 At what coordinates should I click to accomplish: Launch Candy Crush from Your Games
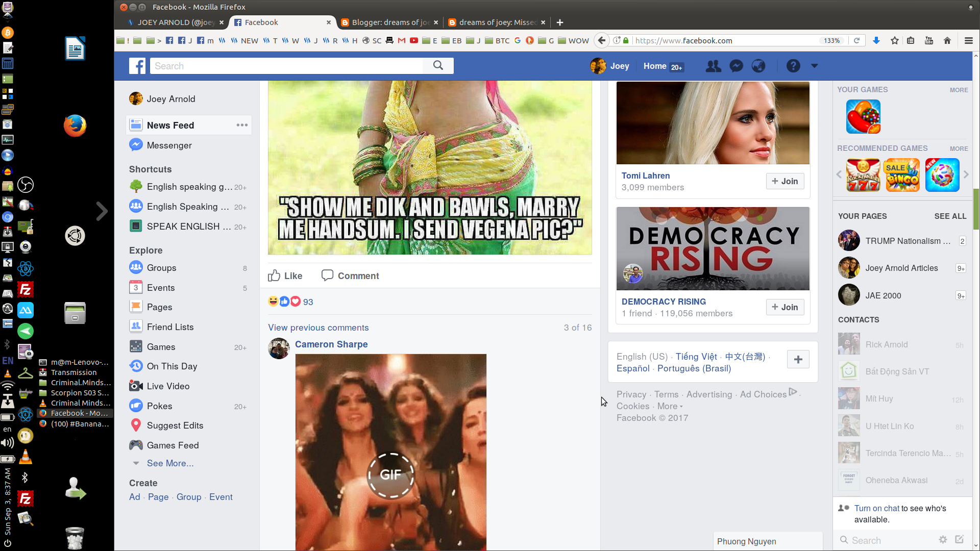[x=863, y=116]
